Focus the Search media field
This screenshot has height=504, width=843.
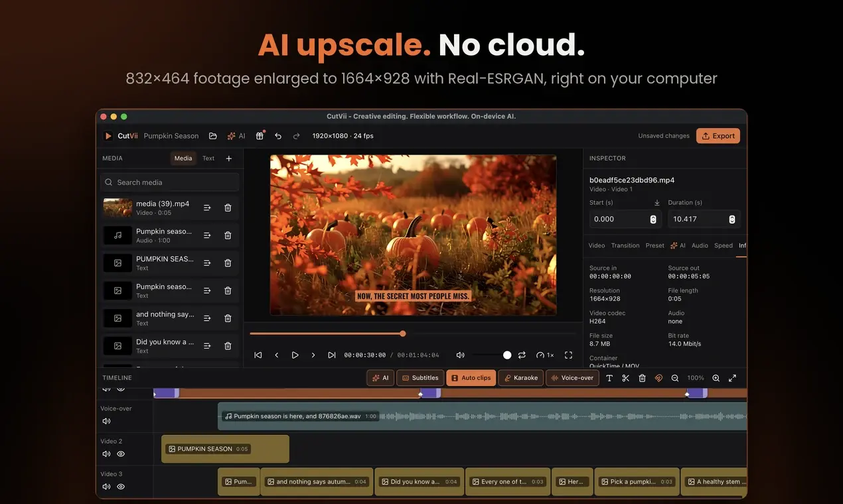170,182
